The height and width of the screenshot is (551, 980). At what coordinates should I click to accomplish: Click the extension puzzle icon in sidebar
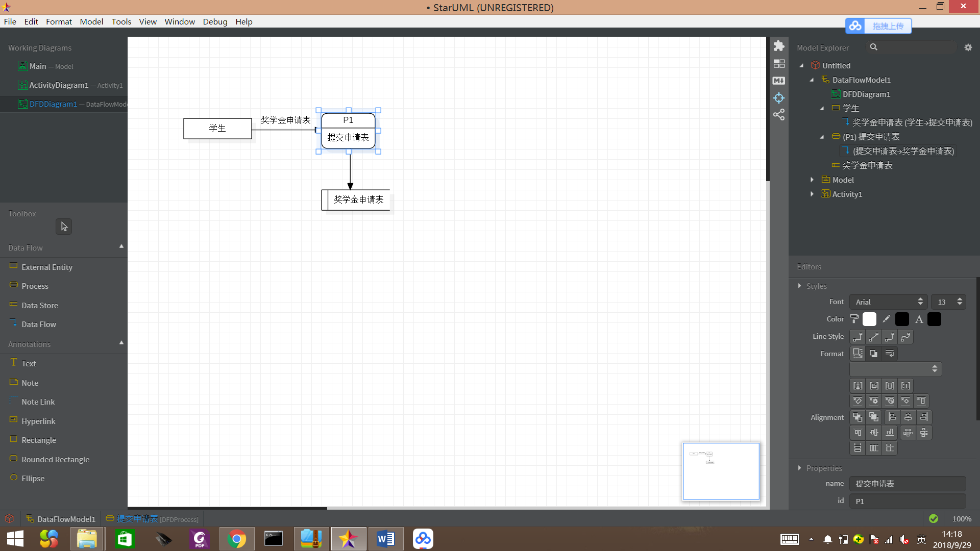(779, 46)
